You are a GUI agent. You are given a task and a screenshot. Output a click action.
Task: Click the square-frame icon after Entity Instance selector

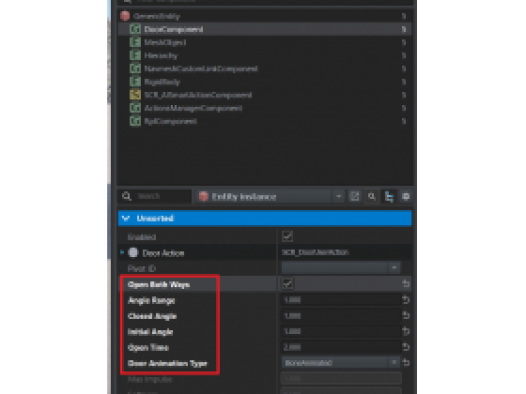click(x=355, y=196)
